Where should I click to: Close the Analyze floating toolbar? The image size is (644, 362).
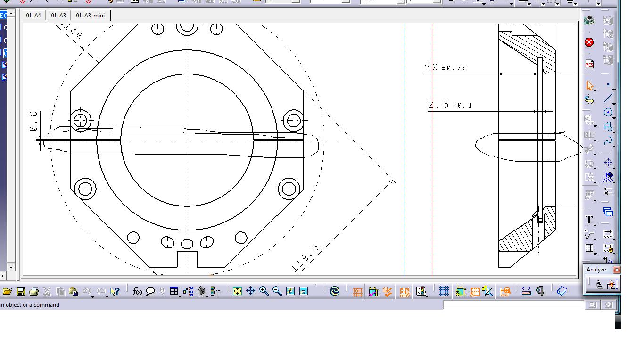pyautogui.click(x=616, y=270)
